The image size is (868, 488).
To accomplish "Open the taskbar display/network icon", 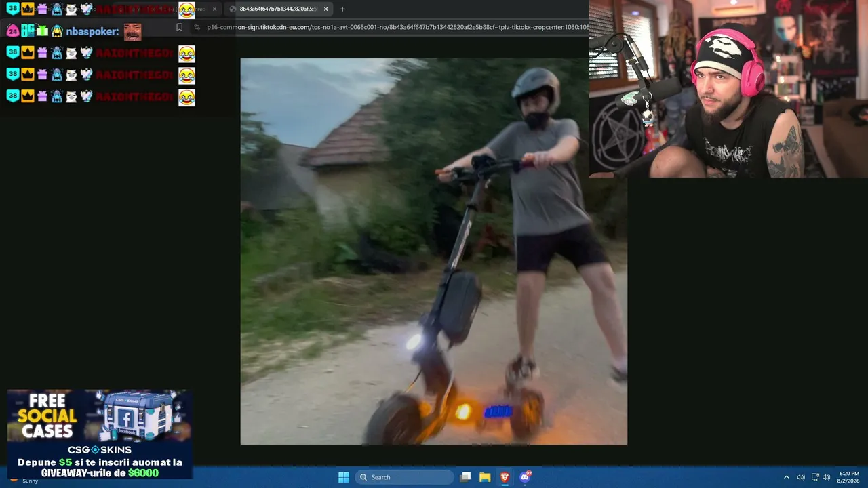I will (815, 477).
